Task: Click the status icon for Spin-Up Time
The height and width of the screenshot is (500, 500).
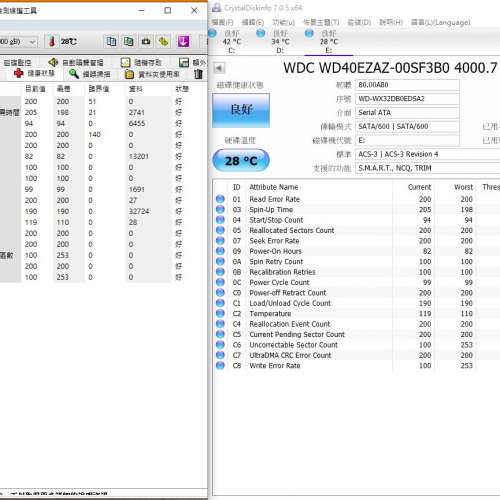Action: pyautogui.click(x=220, y=209)
